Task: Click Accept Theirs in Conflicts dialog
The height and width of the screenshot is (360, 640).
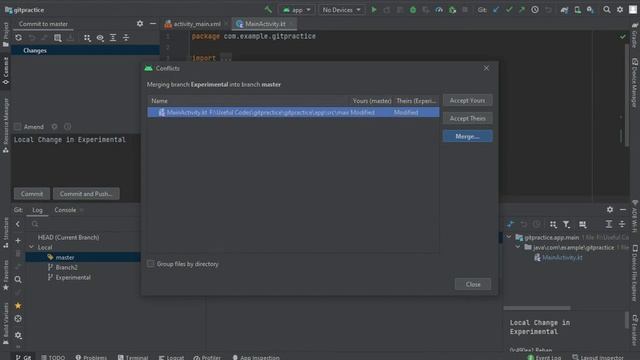Action: pos(467,118)
